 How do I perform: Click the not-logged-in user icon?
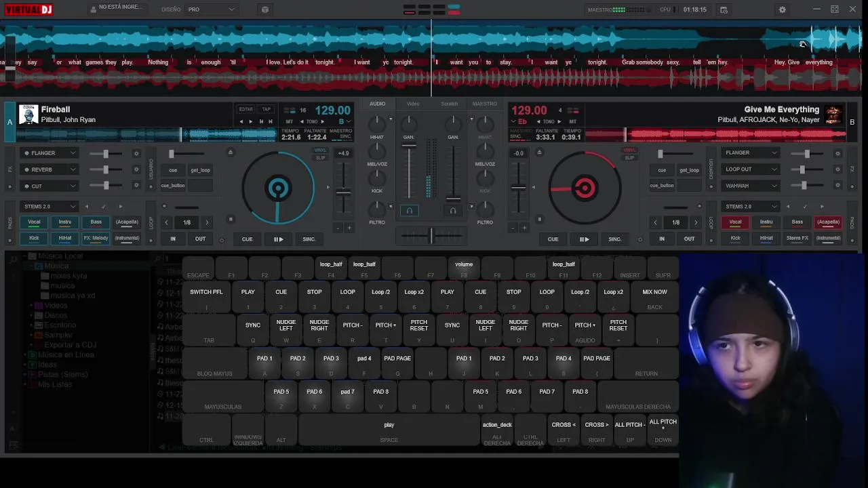point(93,9)
